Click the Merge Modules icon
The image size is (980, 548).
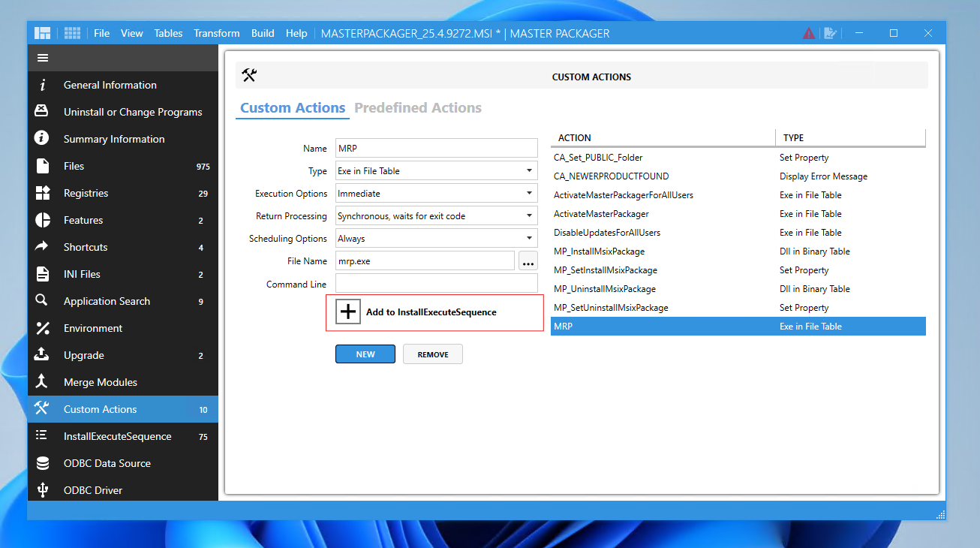tap(42, 382)
